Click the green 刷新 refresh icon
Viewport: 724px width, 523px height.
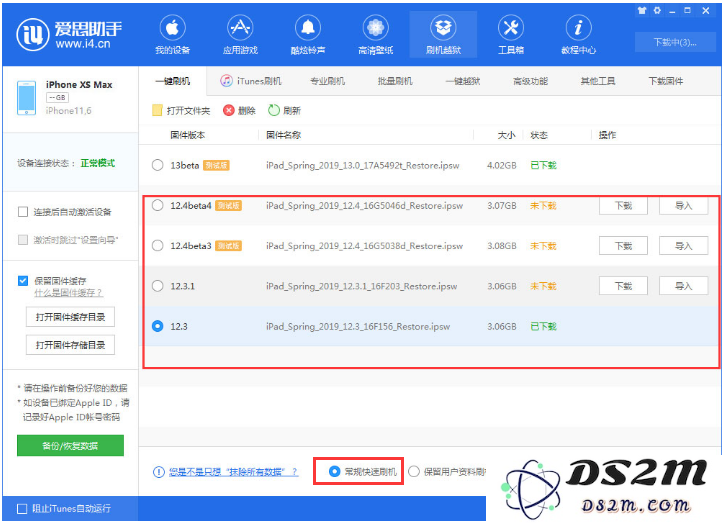274,110
